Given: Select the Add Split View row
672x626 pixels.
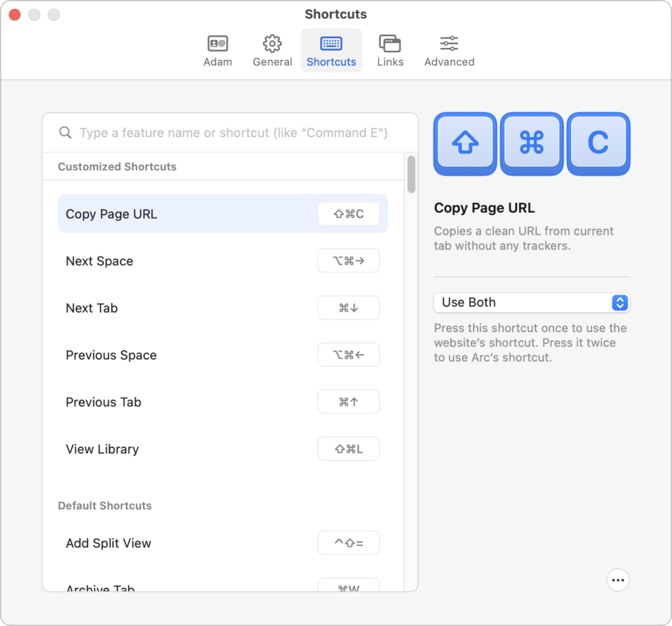Looking at the screenshot, I should click(222, 543).
